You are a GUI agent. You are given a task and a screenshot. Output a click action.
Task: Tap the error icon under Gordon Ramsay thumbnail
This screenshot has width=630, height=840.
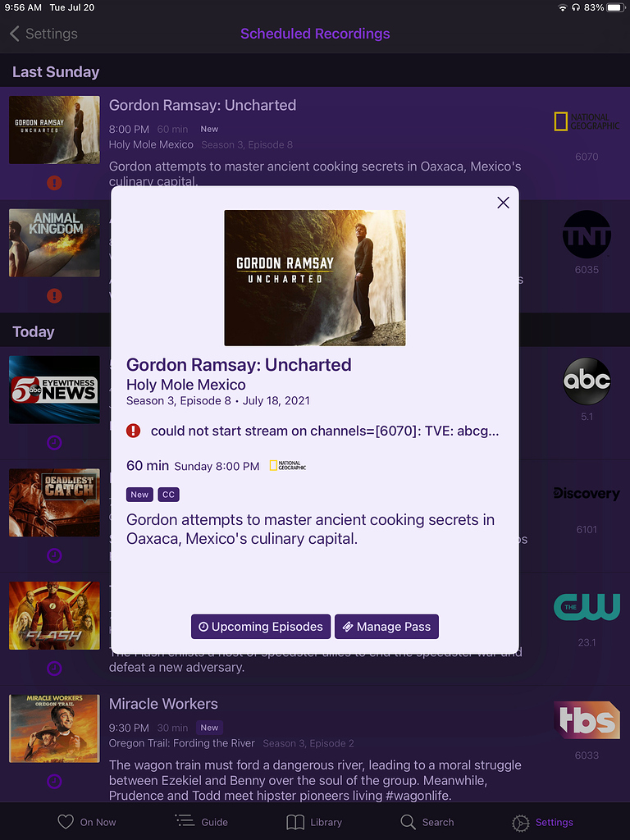54,183
